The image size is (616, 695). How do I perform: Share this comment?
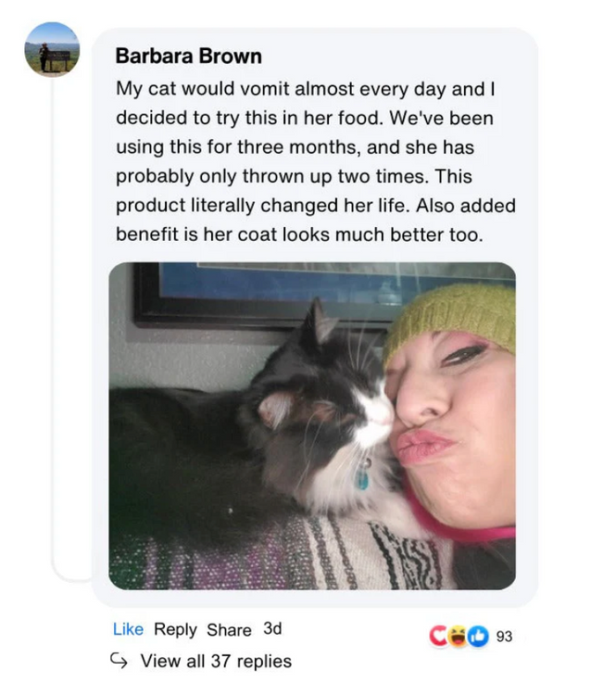click(229, 629)
